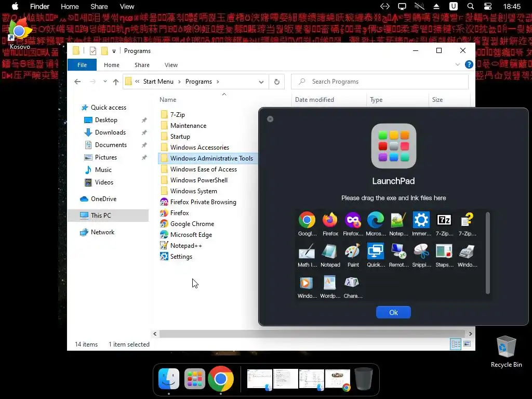Open Notepad++ icon in LaunchPad

point(398,220)
